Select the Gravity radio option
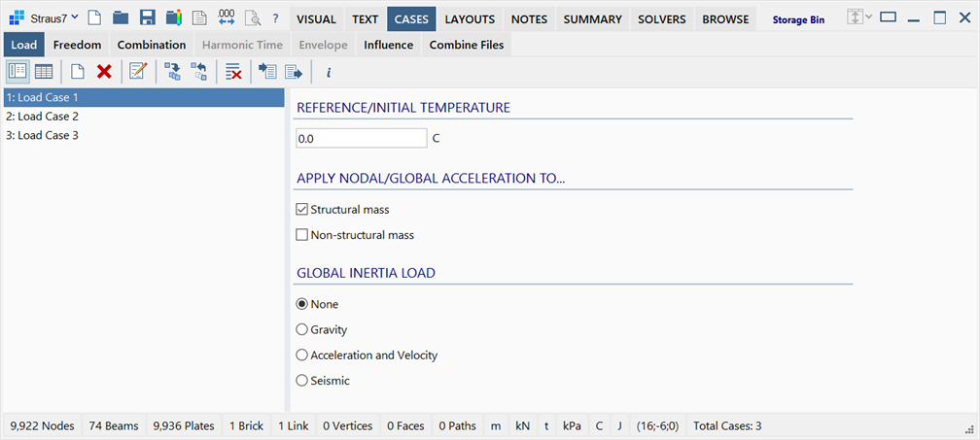The image size is (980, 440). (x=301, y=329)
